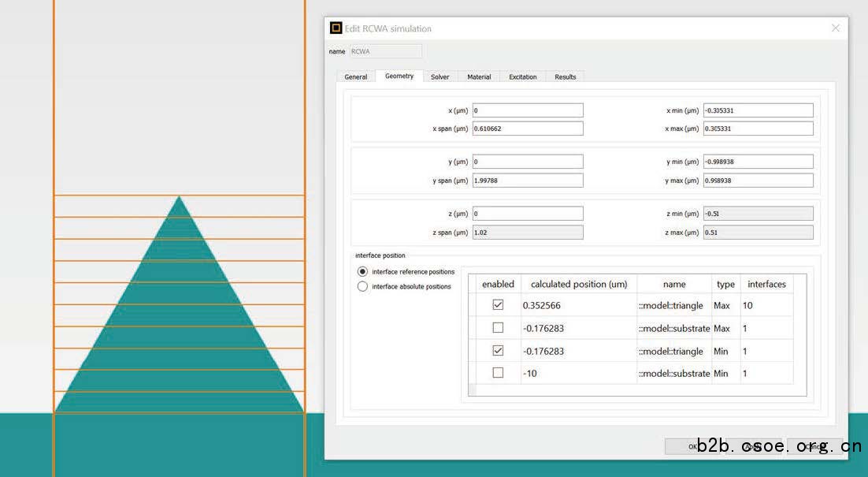Click the x span input field
Image resolution: width=868 pixels, height=477 pixels.
coord(528,129)
